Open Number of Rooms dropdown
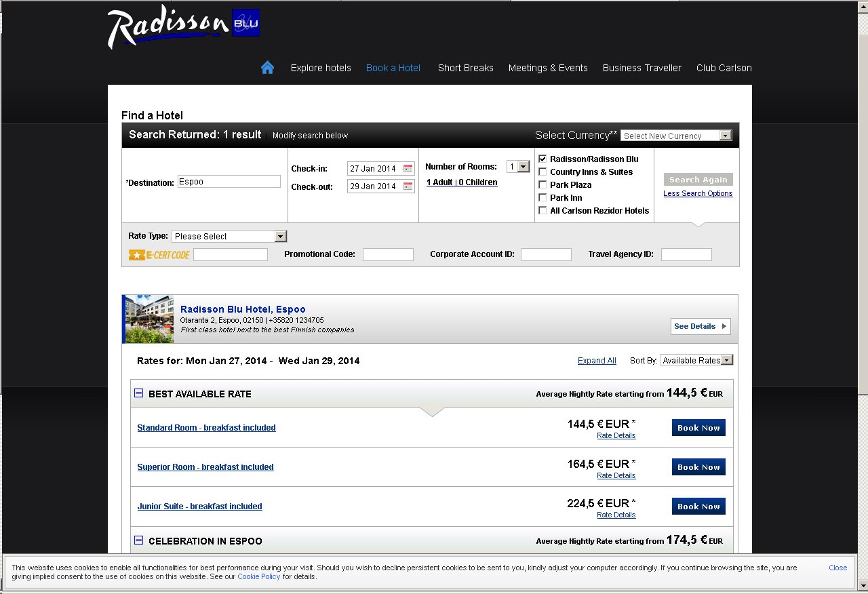Screen dimensions: 868x594 click(518, 166)
